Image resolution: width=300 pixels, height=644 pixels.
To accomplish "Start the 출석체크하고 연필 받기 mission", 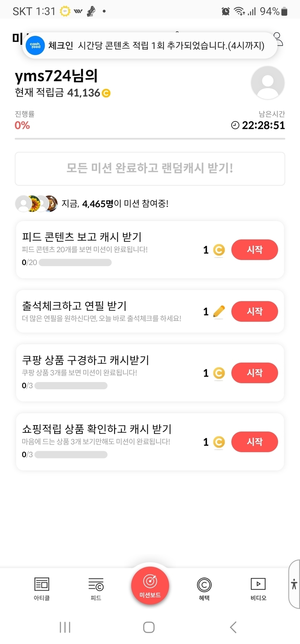I will (x=254, y=311).
